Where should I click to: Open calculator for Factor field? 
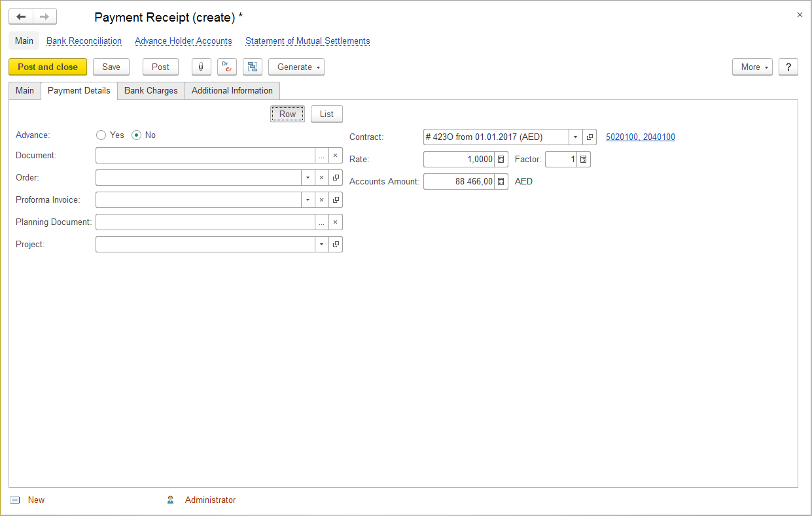click(x=584, y=160)
